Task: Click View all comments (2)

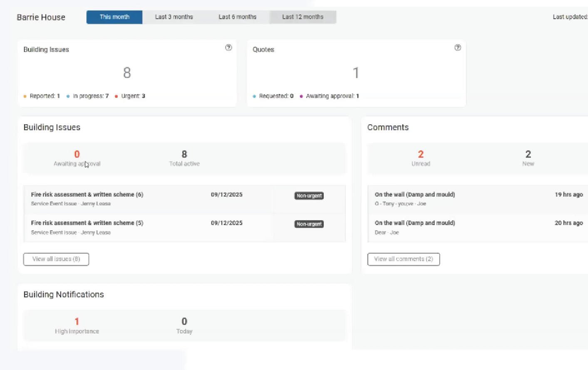Action: pos(403,259)
